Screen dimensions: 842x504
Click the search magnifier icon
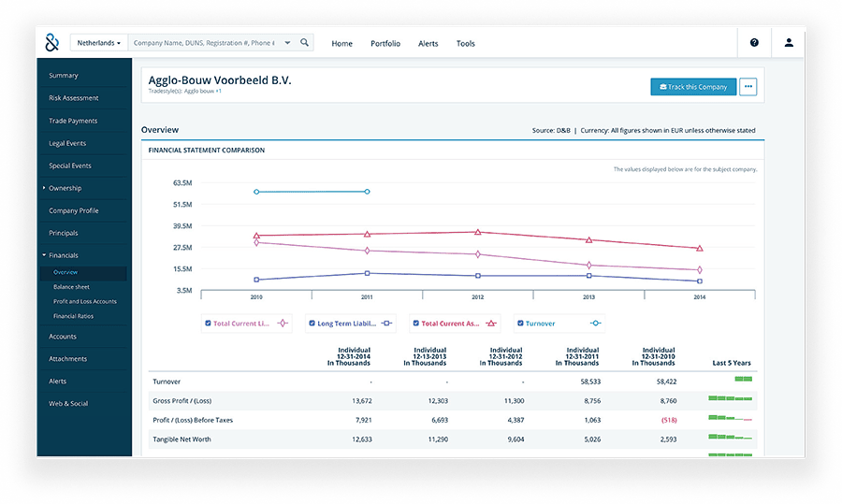tap(304, 42)
